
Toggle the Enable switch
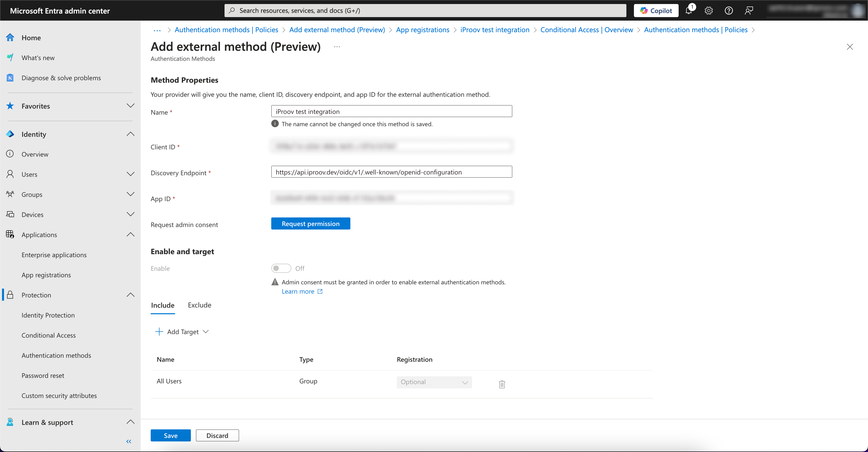click(281, 268)
